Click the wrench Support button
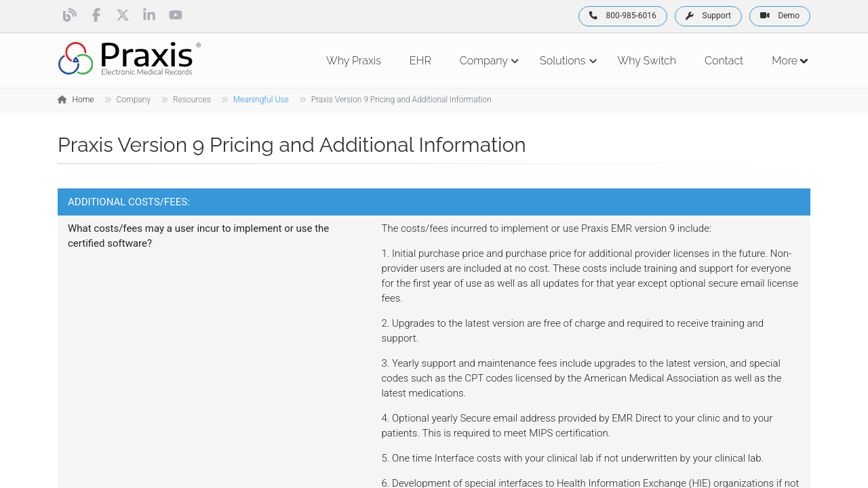The image size is (868, 488). click(708, 16)
